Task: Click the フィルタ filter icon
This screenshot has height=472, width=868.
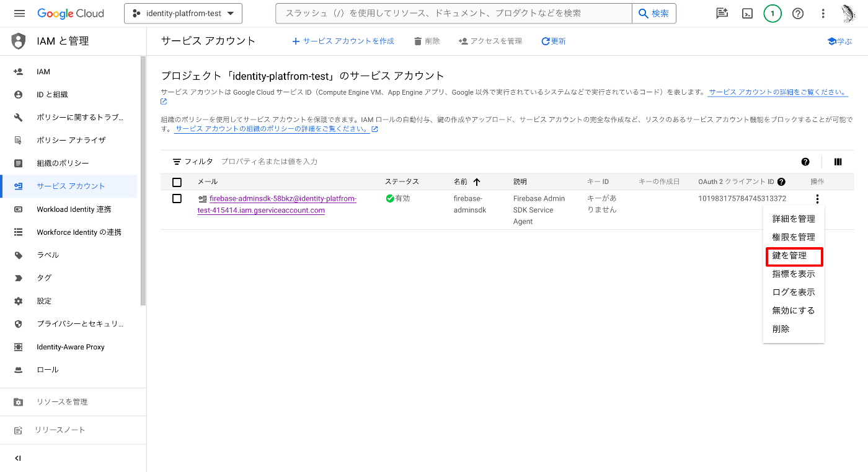Action: [177, 162]
